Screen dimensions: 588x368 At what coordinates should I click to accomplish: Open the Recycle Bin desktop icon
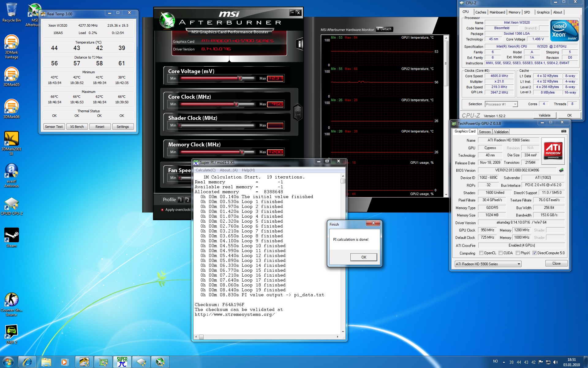(11, 12)
